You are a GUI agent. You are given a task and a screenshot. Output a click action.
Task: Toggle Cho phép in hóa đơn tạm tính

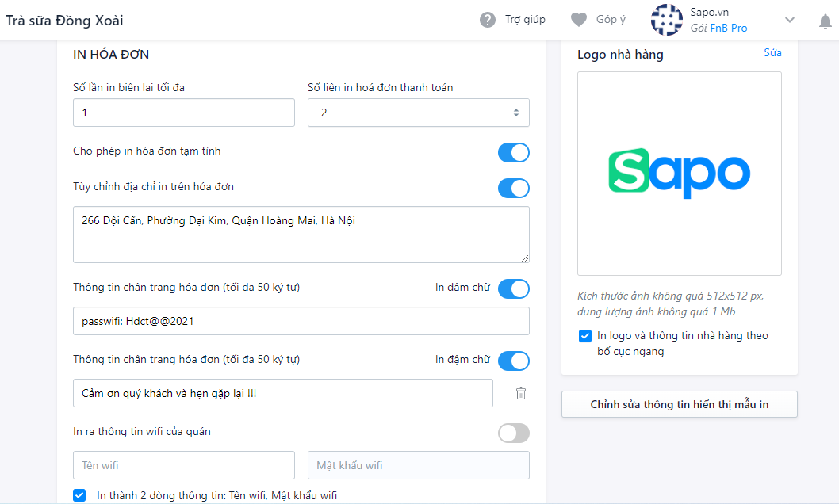click(x=514, y=152)
